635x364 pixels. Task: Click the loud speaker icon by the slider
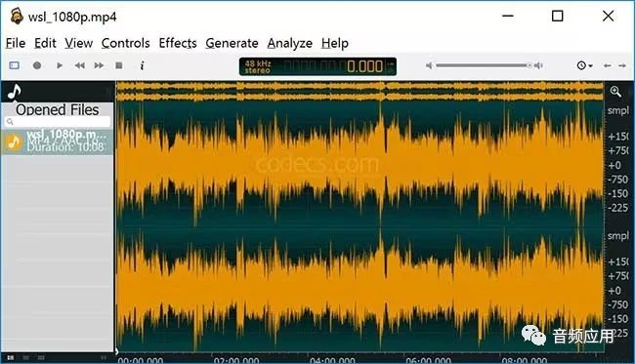pos(538,65)
